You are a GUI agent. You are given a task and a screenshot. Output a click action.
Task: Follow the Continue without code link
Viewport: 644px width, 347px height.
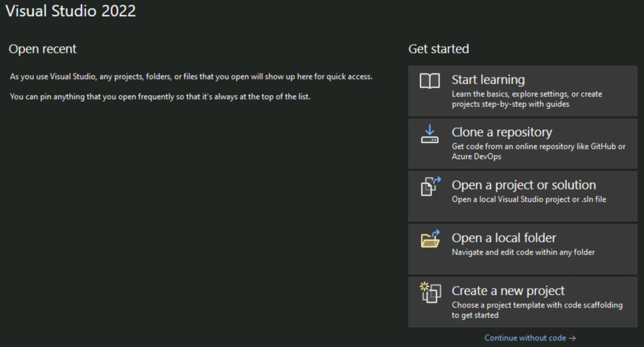tap(530, 338)
